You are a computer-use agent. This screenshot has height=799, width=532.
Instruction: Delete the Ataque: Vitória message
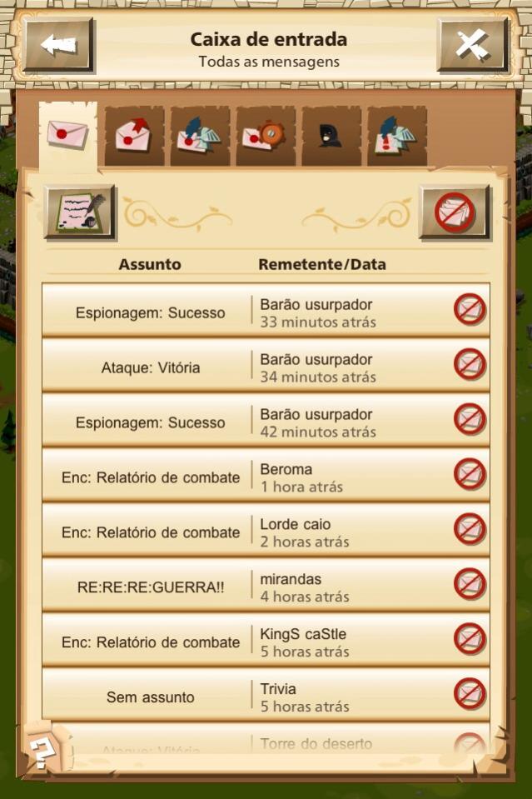click(470, 364)
